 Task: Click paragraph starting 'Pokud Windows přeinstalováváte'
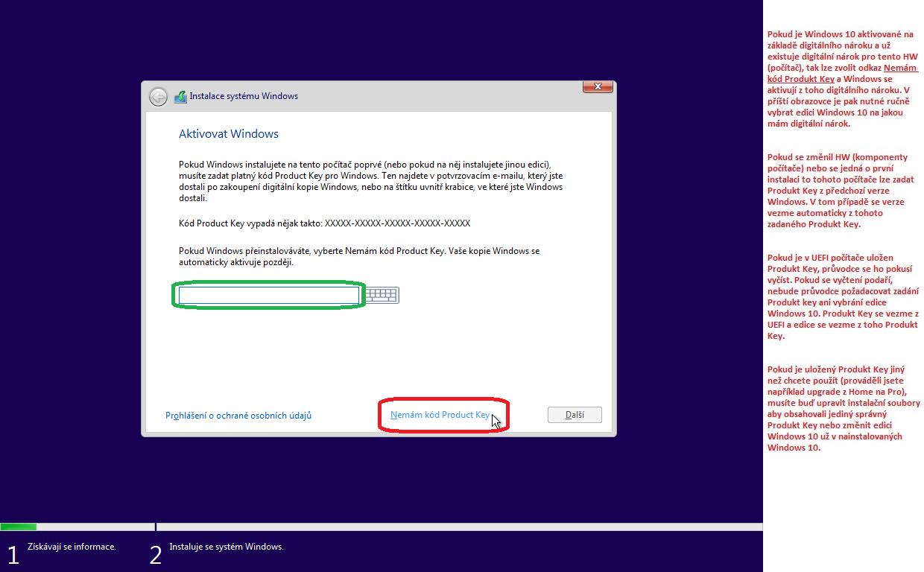coord(359,257)
